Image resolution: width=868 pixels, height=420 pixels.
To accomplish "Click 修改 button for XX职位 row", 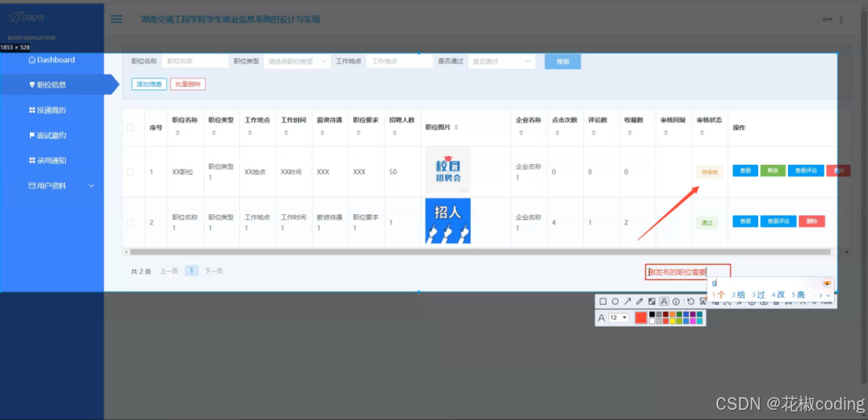I will (772, 170).
